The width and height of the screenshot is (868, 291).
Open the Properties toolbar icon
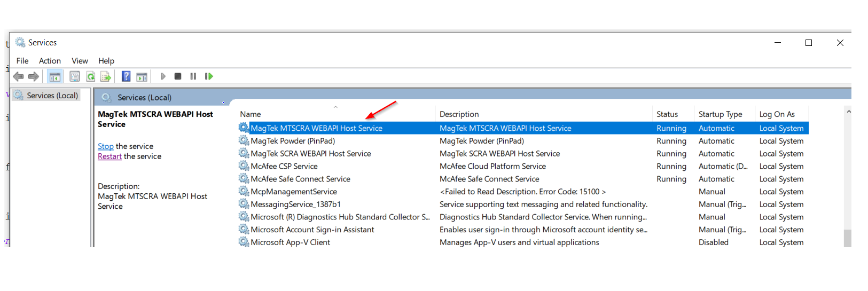75,76
